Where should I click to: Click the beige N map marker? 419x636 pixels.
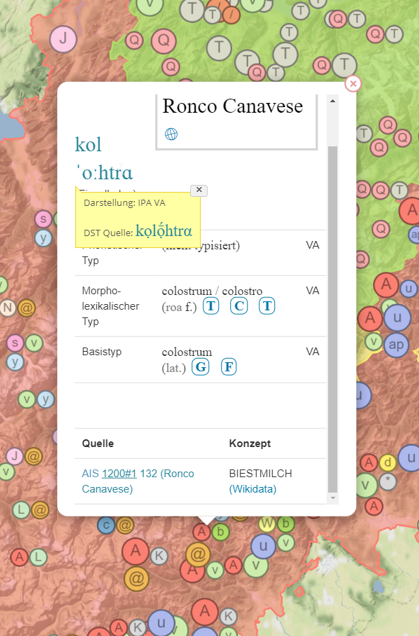coord(8,308)
